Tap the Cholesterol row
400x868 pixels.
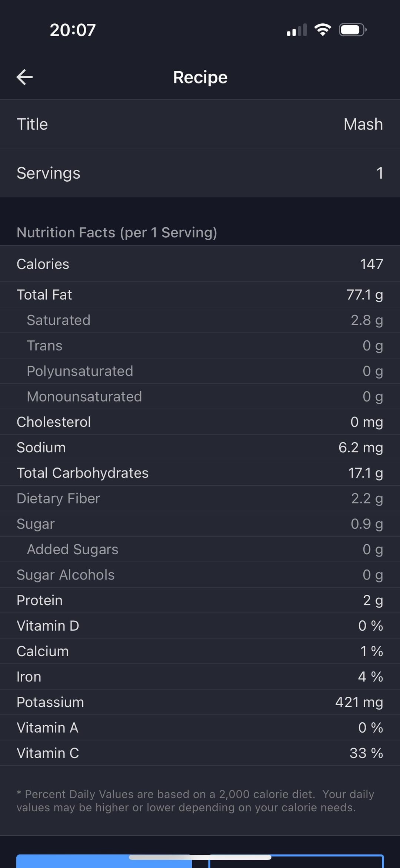(200, 422)
